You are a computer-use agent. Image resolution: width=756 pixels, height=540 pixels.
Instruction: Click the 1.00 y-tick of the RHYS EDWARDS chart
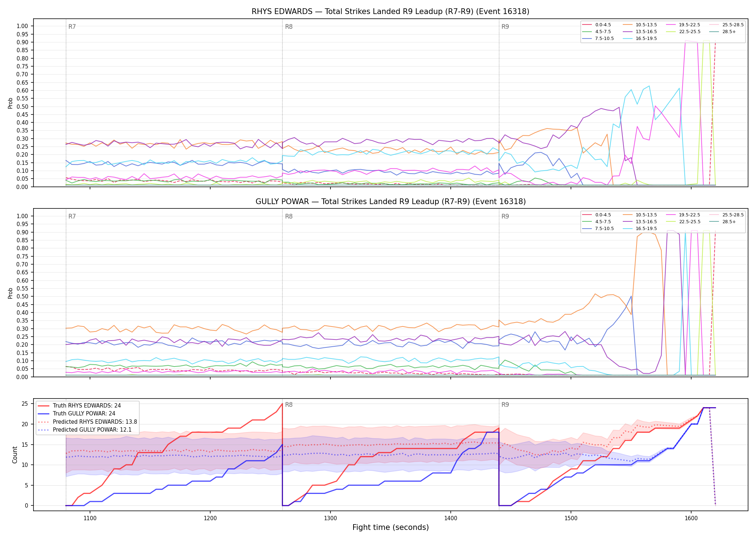click(22, 26)
